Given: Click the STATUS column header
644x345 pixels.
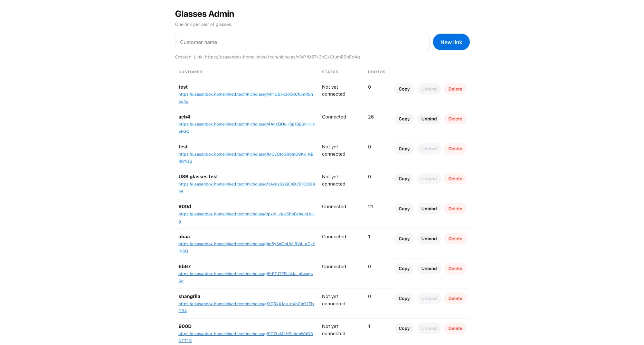Looking at the screenshot, I should click(x=330, y=72).
